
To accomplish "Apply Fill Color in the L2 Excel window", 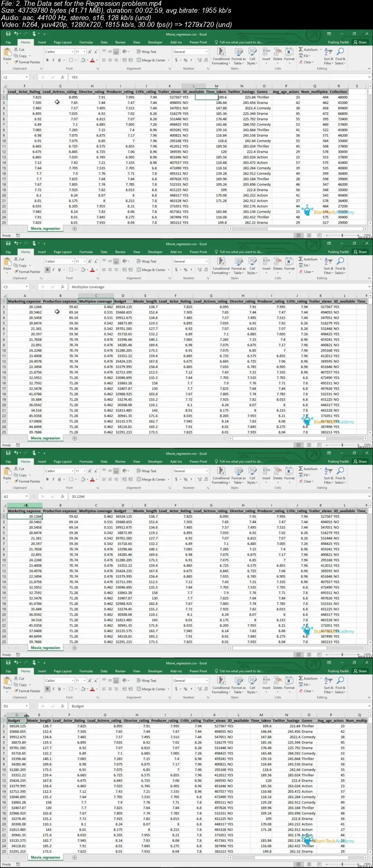I will (83, 60).
